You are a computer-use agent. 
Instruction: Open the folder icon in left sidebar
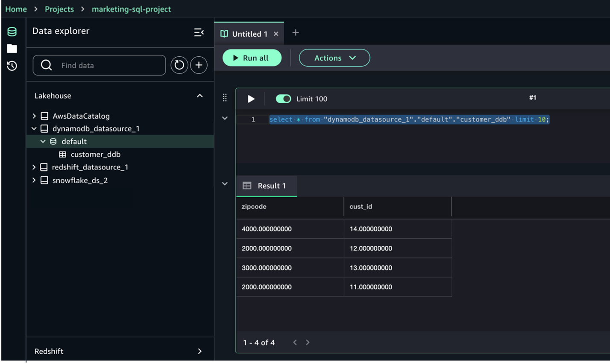click(12, 49)
